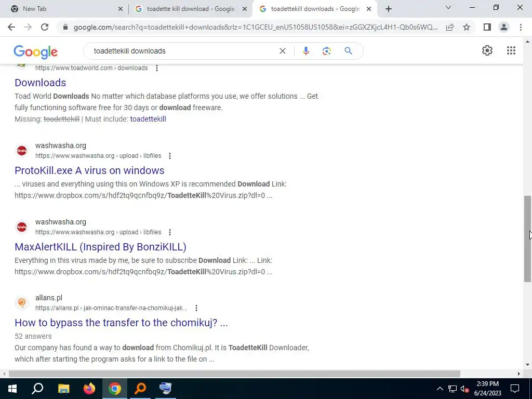Click the scroll down arrow

tap(528, 365)
